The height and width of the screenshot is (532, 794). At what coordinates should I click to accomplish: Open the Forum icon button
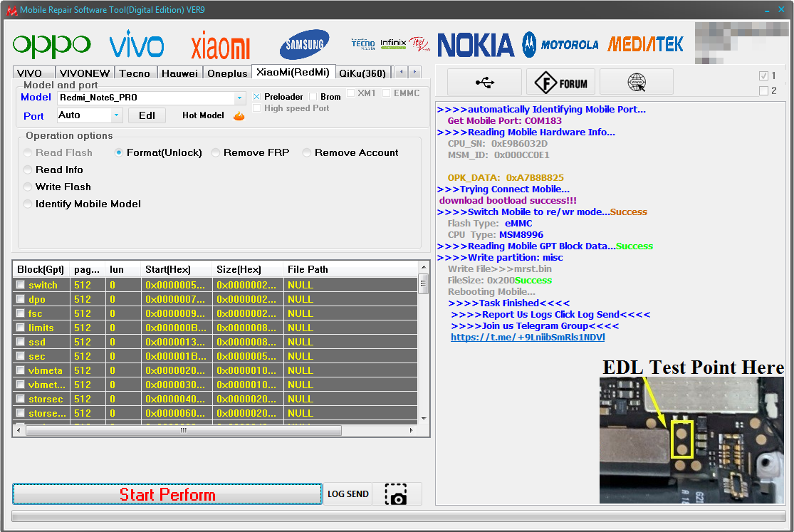pos(560,82)
